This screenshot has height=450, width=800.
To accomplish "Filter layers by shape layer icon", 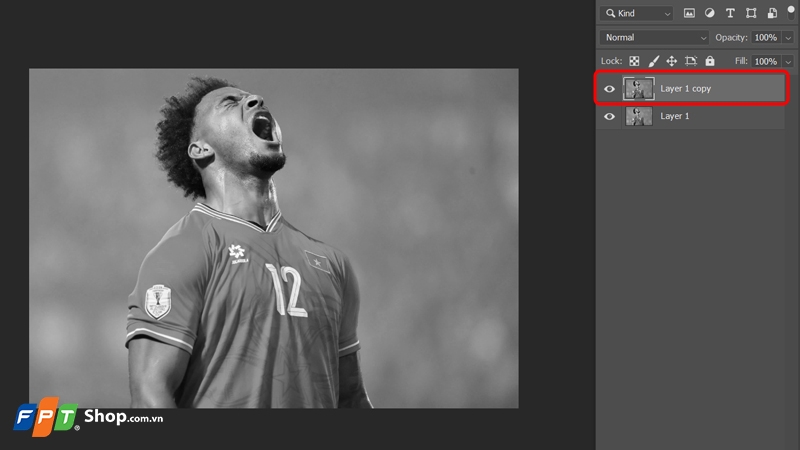I will (751, 13).
